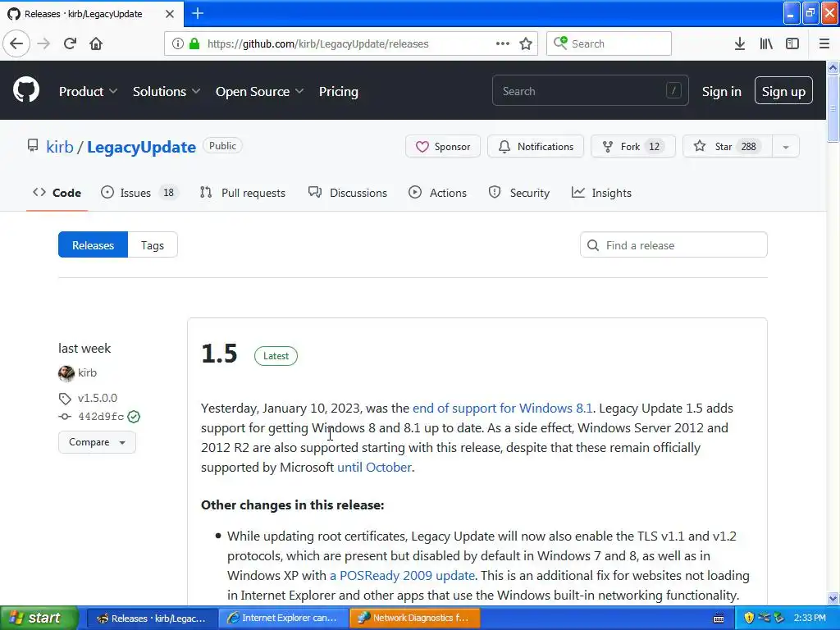Switch to the Code tab
This screenshot has width=840, height=630.
[x=57, y=193]
